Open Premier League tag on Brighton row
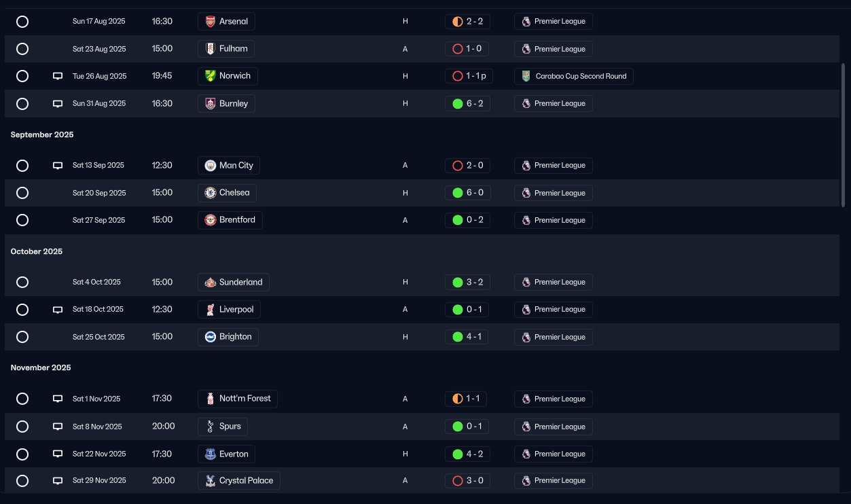This screenshot has height=504, width=851. (554, 337)
